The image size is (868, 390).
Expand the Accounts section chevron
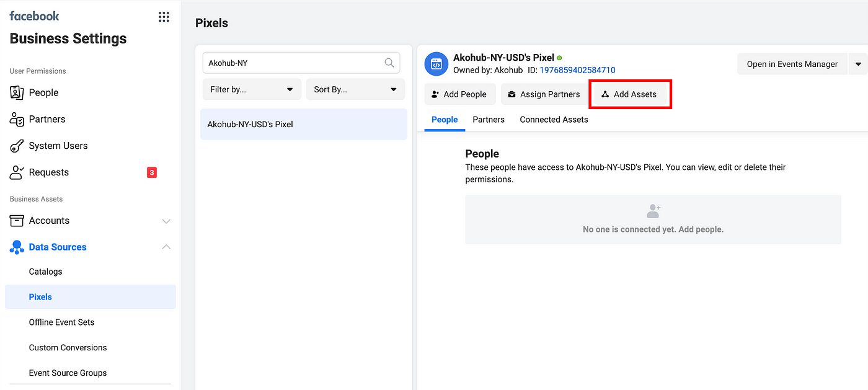pos(166,221)
